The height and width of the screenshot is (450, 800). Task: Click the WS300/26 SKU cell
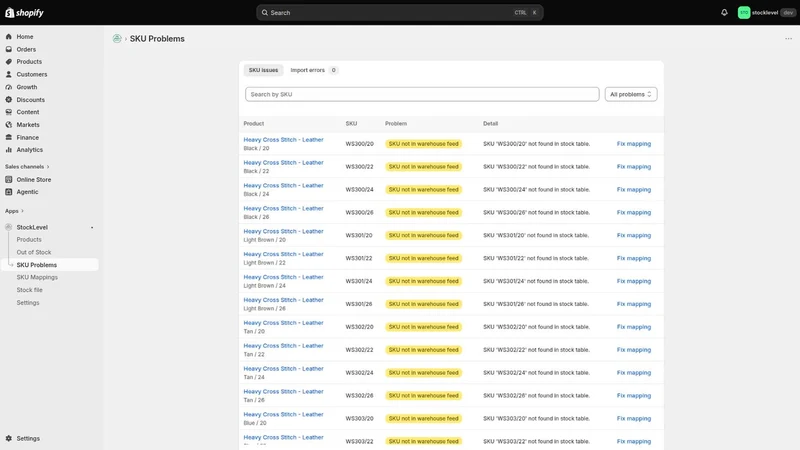tap(359, 213)
